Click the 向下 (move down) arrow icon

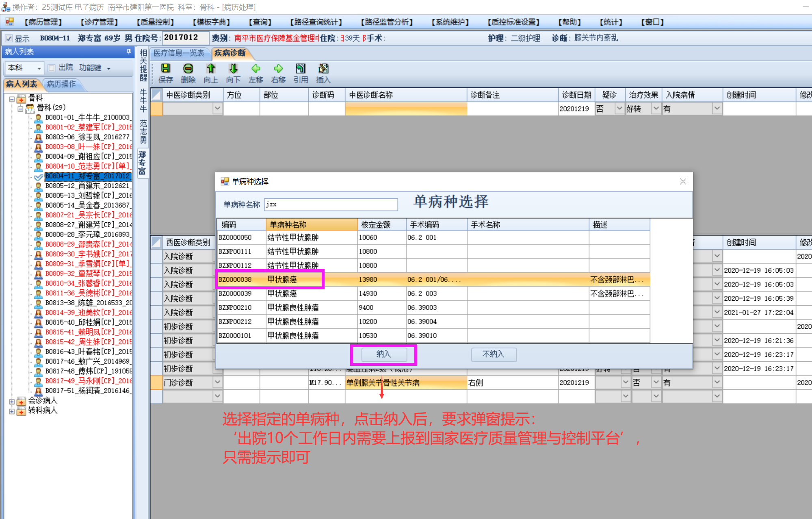coord(233,69)
